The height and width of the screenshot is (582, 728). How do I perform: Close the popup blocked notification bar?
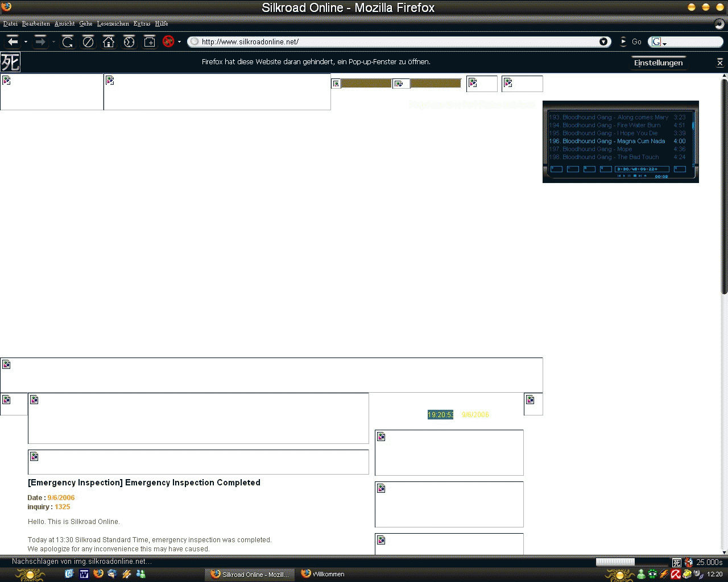tap(720, 63)
